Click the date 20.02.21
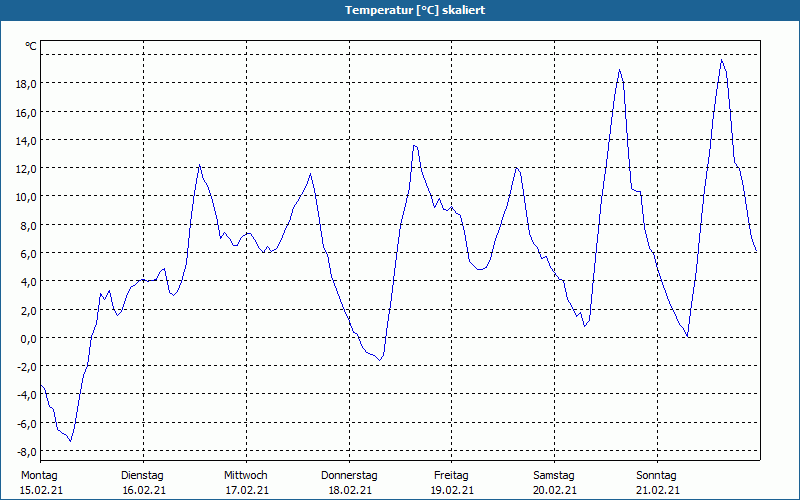The width and height of the screenshot is (800, 500). [555, 490]
